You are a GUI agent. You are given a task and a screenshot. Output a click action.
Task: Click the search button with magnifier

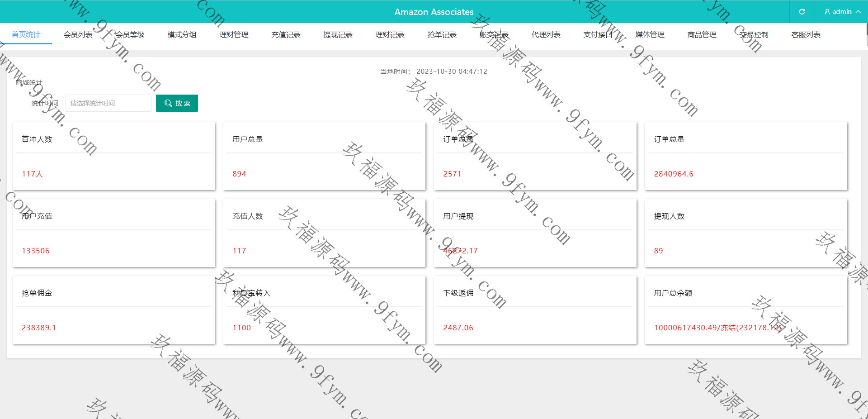coord(177,103)
